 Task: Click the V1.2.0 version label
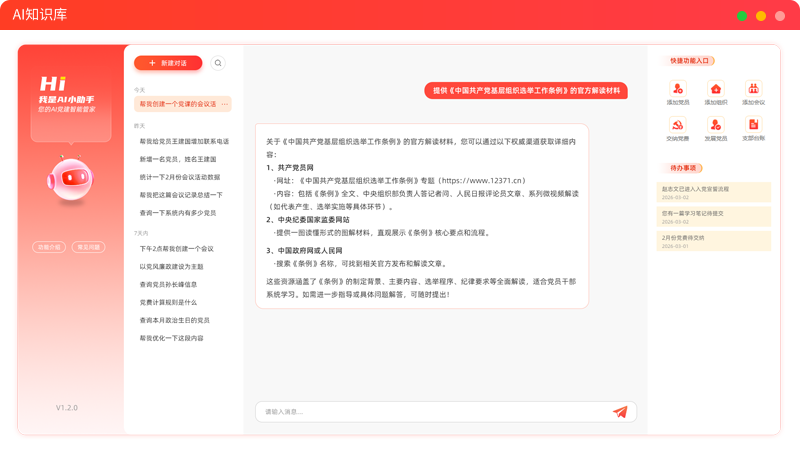click(x=67, y=408)
